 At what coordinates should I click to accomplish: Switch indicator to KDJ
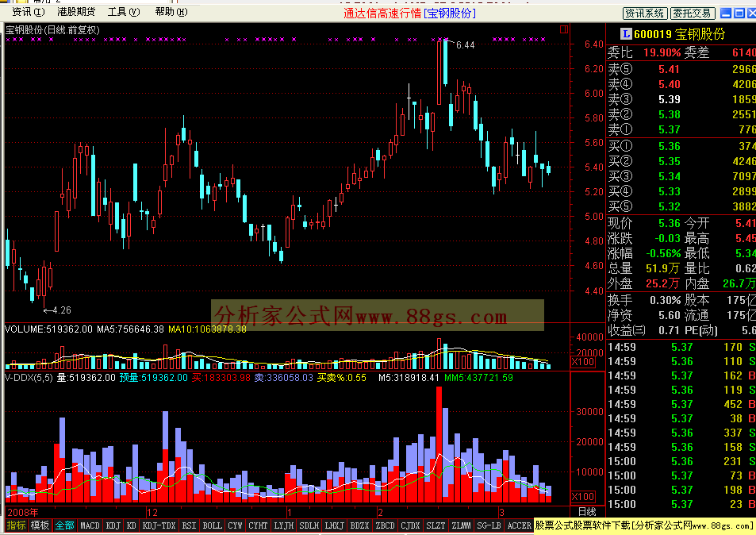113,525
